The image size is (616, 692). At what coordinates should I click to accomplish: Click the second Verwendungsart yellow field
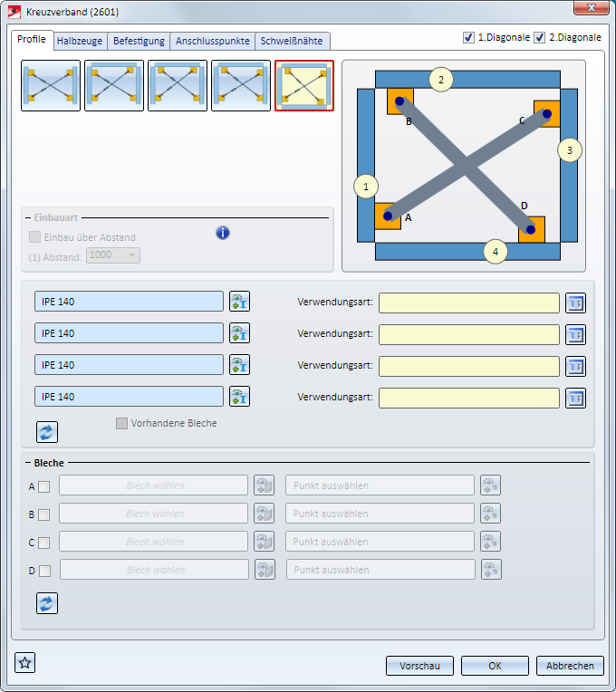click(x=469, y=334)
